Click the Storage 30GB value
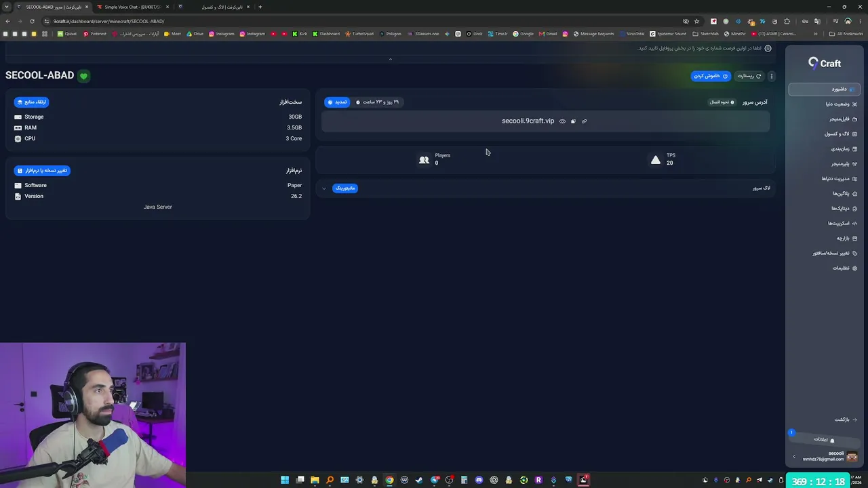The image size is (868, 488). [x=295, y=117]
